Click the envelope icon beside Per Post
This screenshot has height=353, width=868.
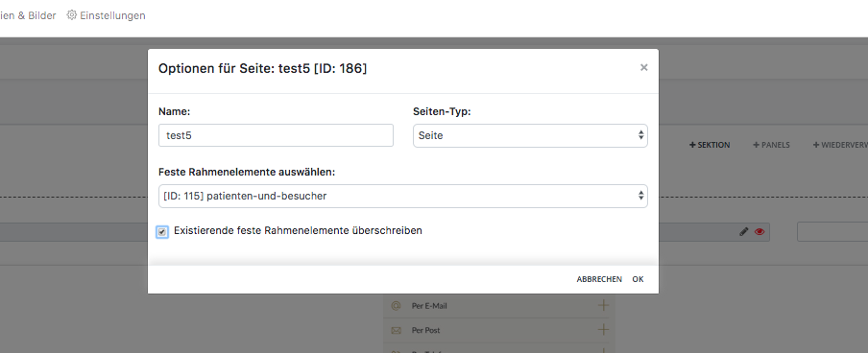coord(396,330)
